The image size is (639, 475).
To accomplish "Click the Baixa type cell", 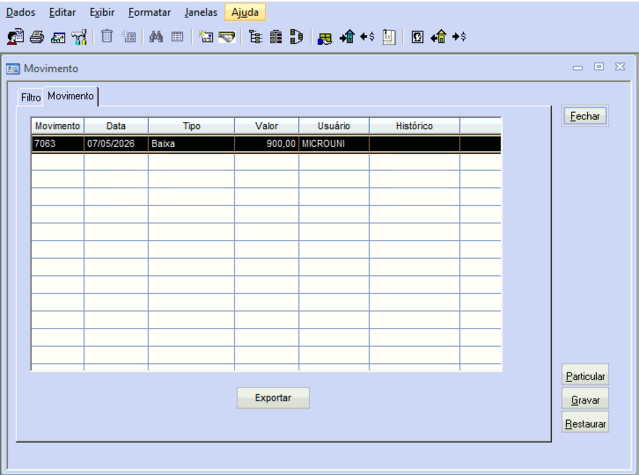I will pyautogui.click(x=192, y=144).
